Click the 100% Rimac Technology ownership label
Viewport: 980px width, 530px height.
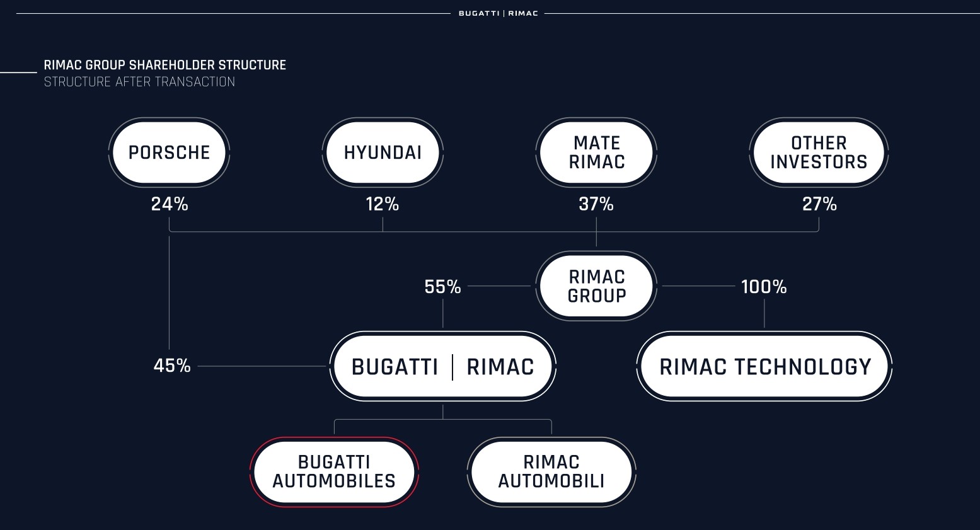click(764, 287)
